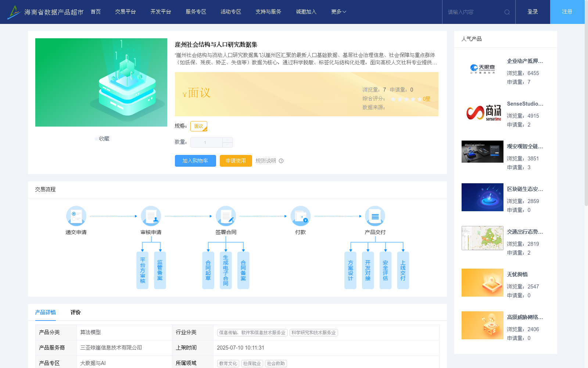588x368 pixels.
Task: Click the info icon next to 规则说明
Action: coord(281,161)
